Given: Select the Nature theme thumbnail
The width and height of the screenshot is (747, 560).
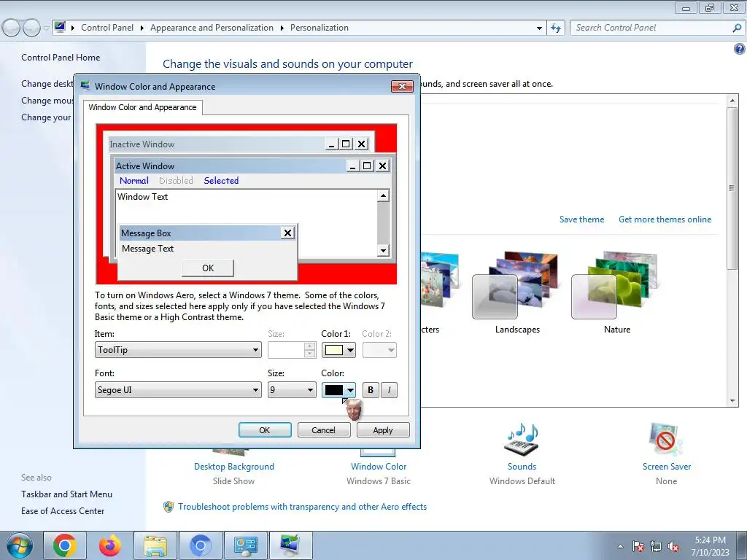Looking at the screenshot, I should (x=614, y=286).
